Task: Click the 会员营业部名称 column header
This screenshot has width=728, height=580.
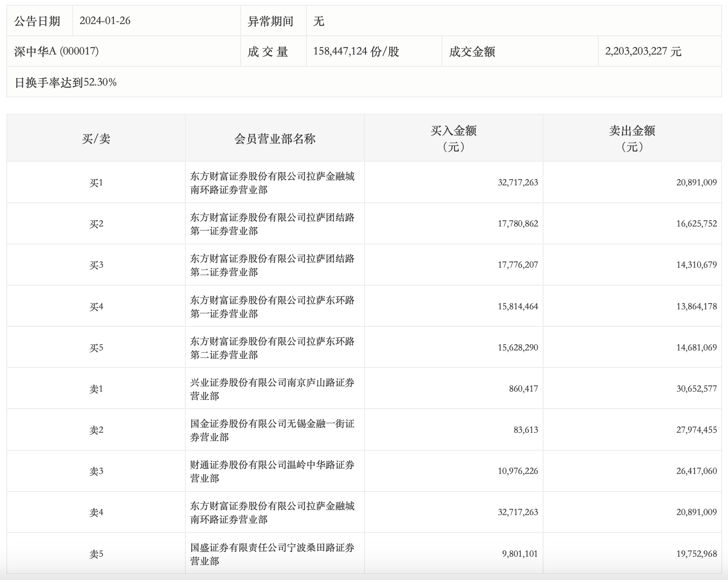Action: [275, 139]
